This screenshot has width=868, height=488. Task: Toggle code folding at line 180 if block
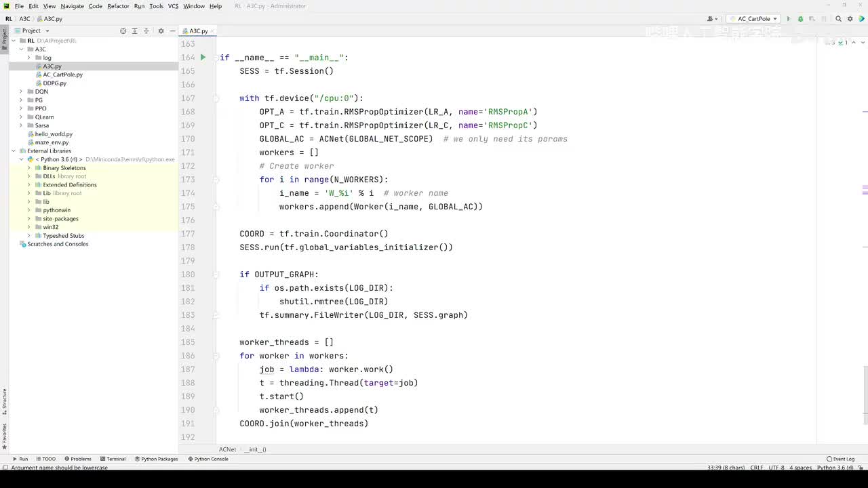(x=216, y=274)
